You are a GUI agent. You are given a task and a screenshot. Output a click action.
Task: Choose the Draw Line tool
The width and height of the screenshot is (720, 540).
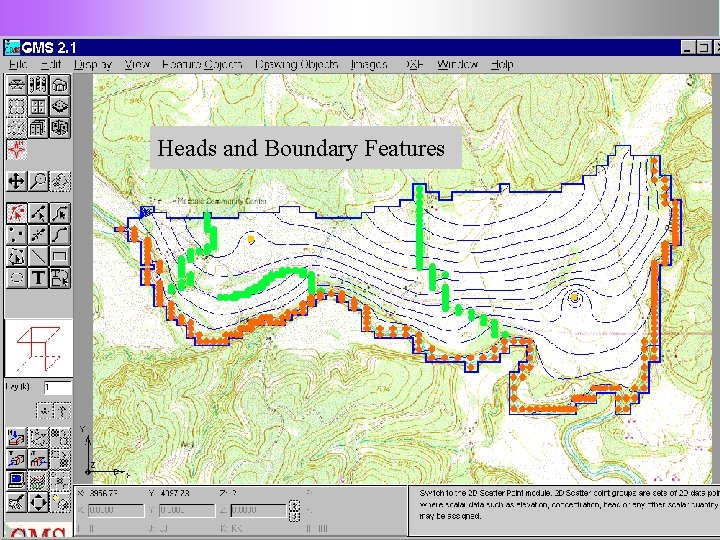38,256
